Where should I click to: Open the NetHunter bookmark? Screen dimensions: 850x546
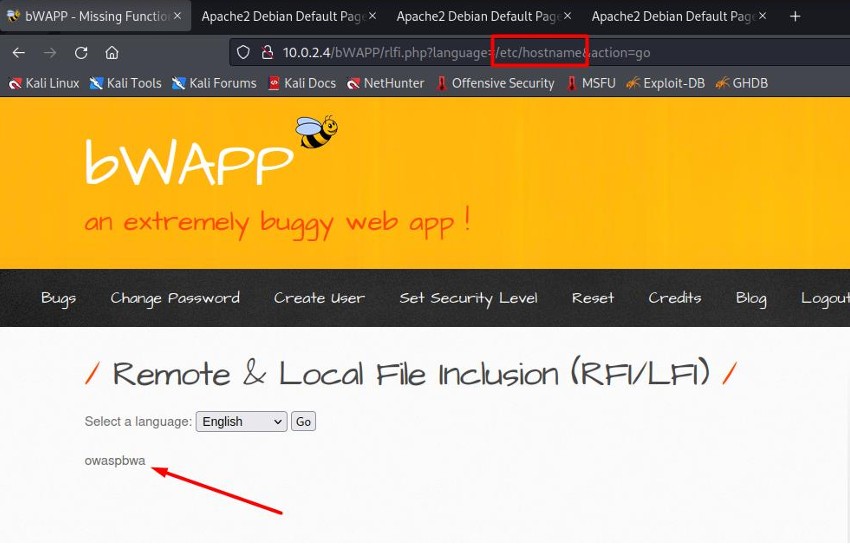pos(385,83)
